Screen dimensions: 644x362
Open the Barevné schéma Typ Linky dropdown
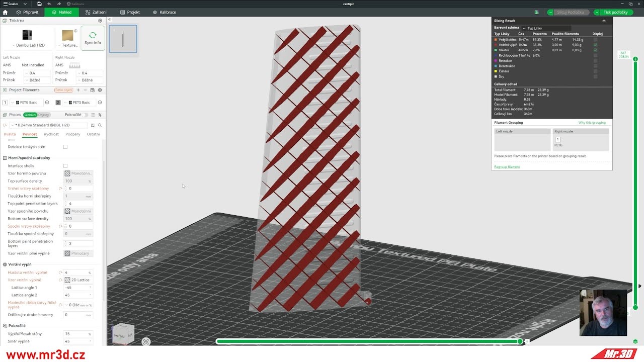546,28
